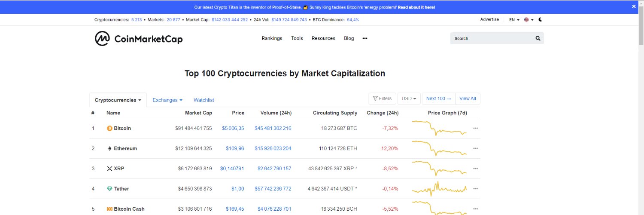Click the Ethereum coin icon
644x215 pixels.
coord(109,148)
